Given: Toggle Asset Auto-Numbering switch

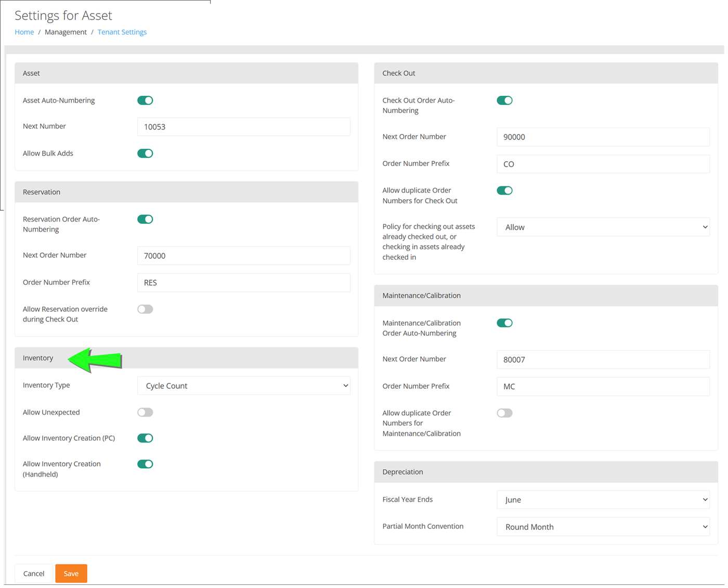Looking at the screenshot, I should tap(145, 100).
